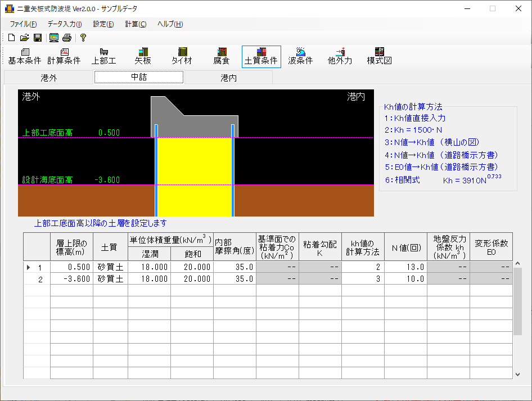
Task: Click the 基準面での粘着力Co column header
Action: [x=278, y=247]
